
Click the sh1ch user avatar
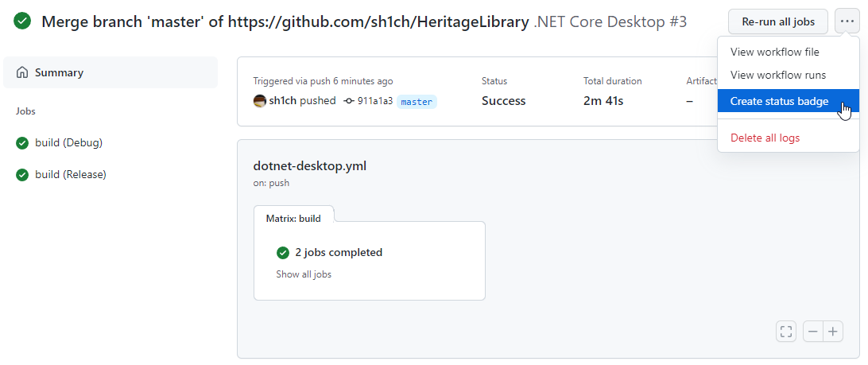click(259, 101)
